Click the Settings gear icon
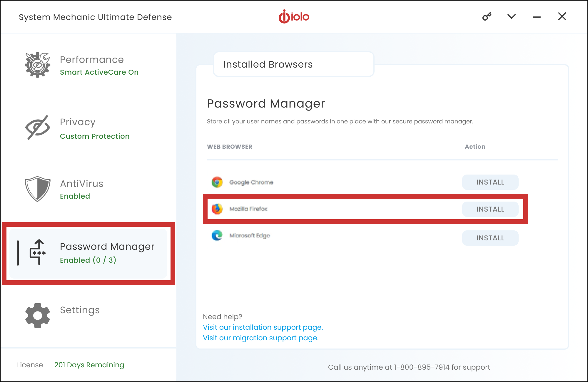 pyautogui.click(x=38, y=315)
